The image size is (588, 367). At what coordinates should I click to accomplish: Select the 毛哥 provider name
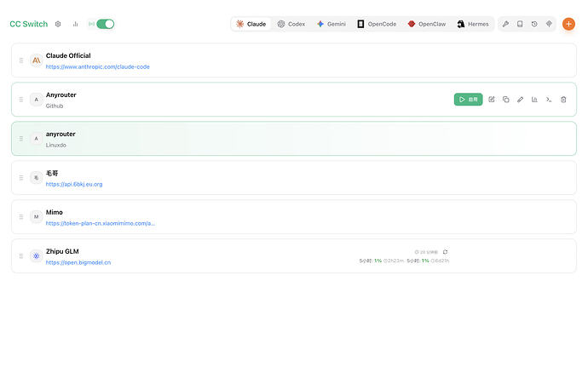click(52, 173)
